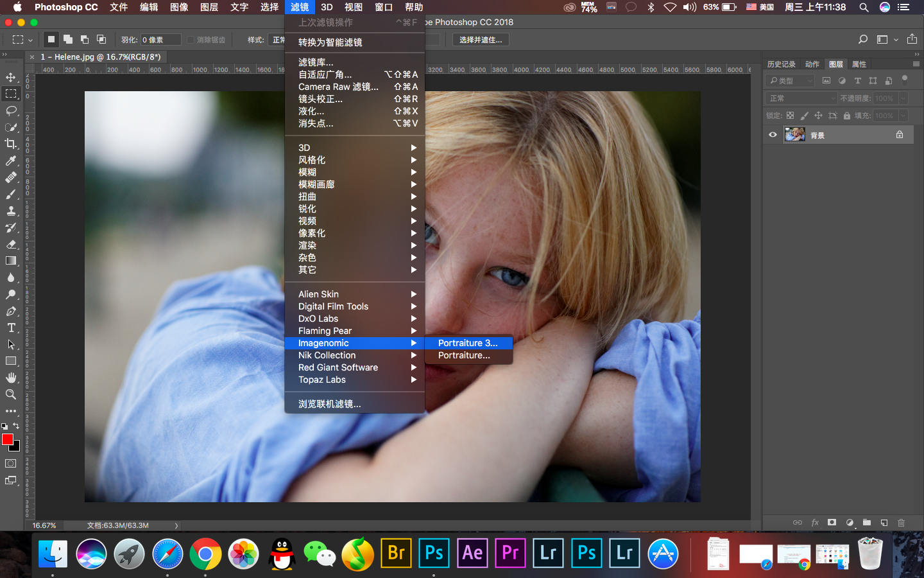The height and width of the screenshot is (578, 924).
Task: Select the Move tool
Action: [11, 77]
